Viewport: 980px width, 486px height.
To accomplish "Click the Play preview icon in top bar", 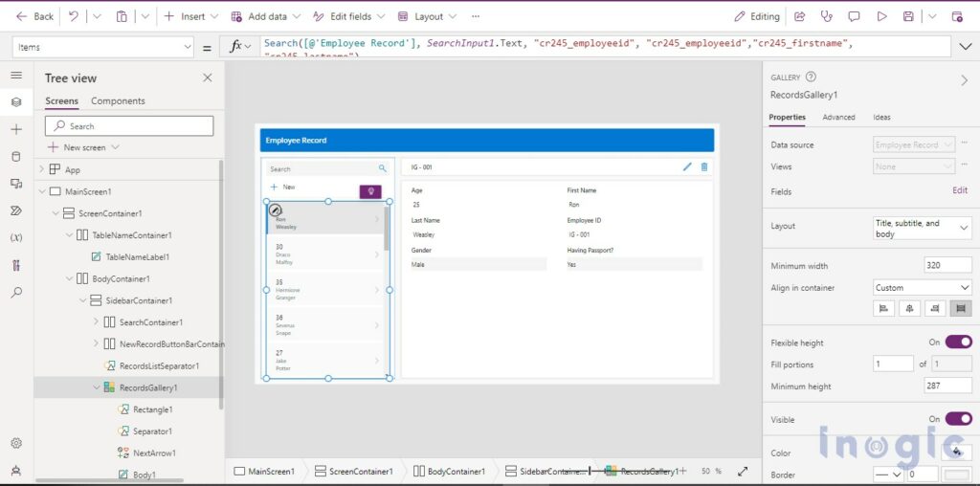I will (881, 16).
